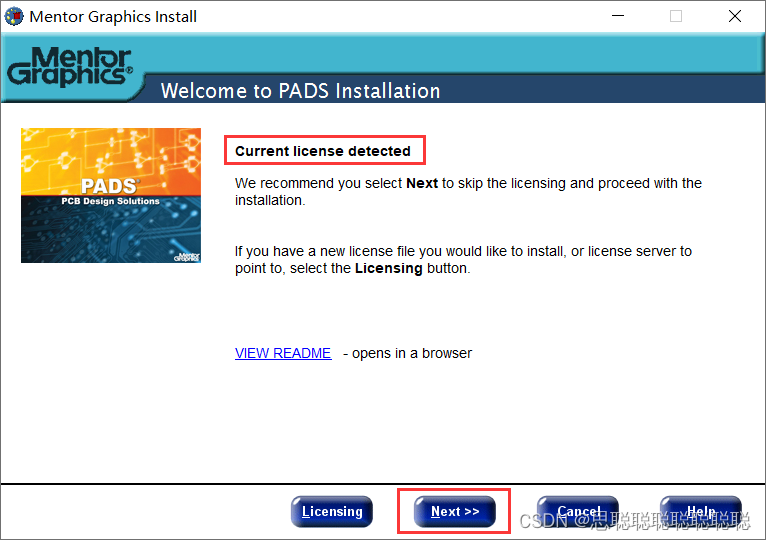Screen dimensions: 766x540
Task: Select the 'Current license detected' heading
Action: pos(322,151)
